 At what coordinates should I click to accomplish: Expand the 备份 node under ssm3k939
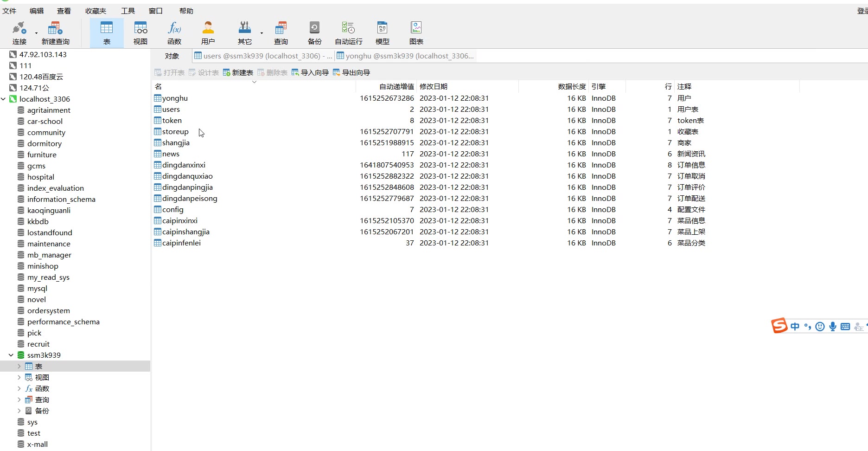click(x=19, y=411)
